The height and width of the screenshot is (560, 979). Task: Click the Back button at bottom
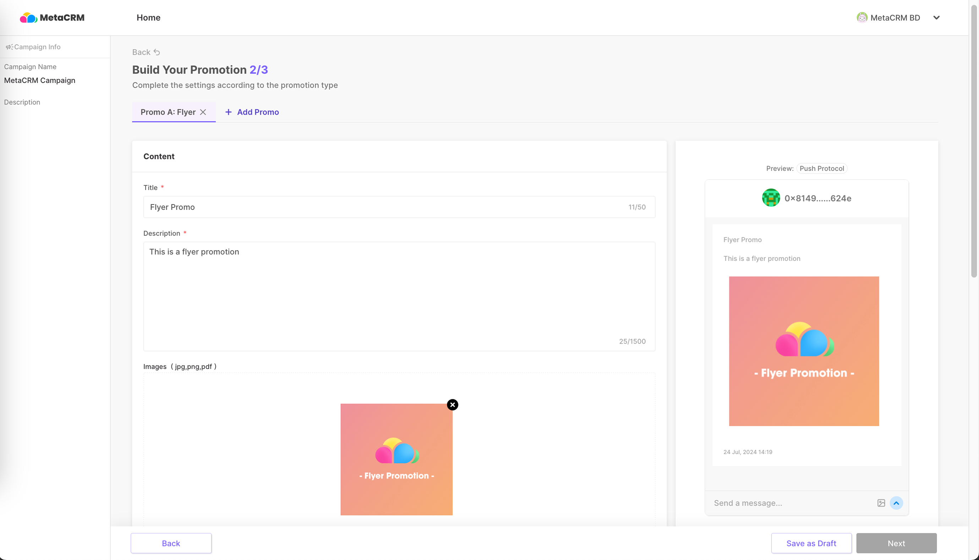pos(171,543)
